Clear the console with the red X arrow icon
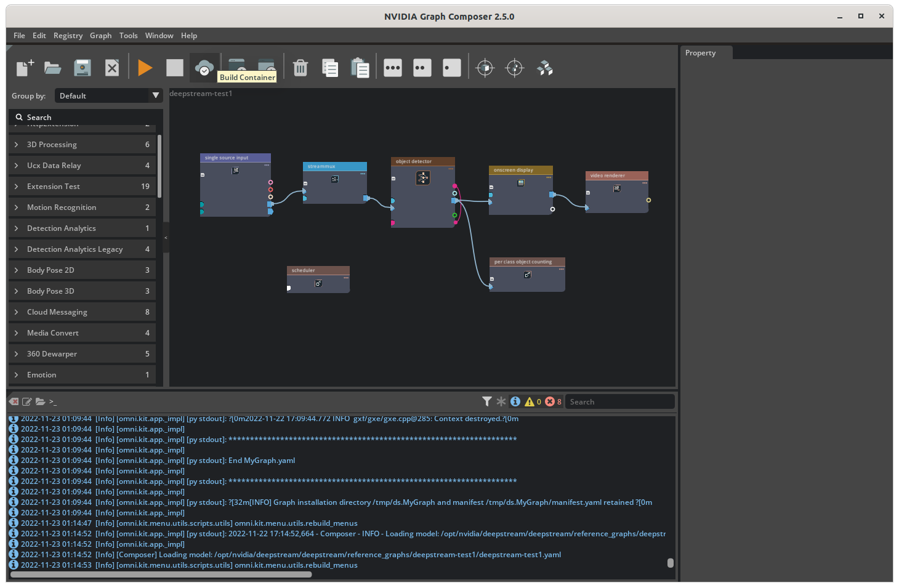 click(x=14, y=401)
